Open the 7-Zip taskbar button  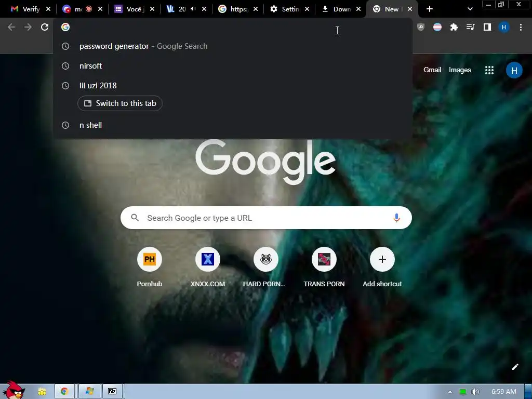[x=112, y=391]
